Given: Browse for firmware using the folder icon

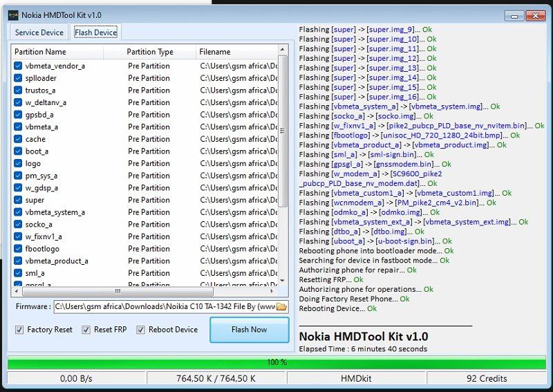Looking at the screenshot, I should (282, 306).
